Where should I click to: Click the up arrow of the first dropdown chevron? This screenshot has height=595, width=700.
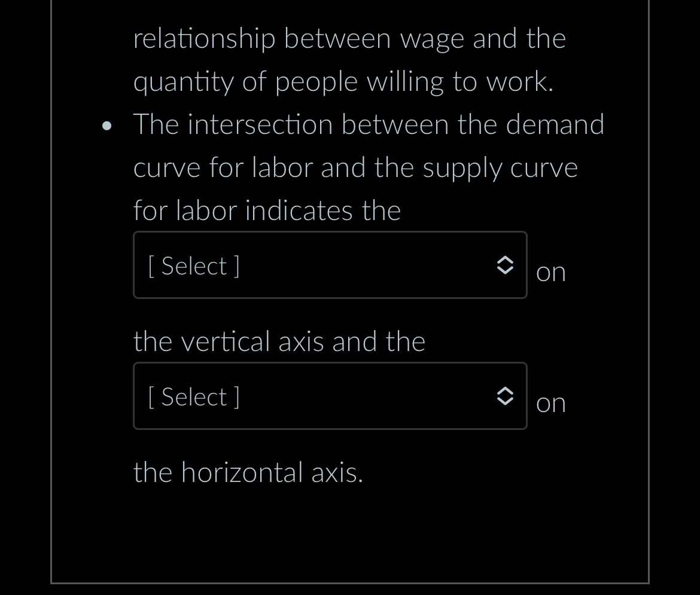click(506, 260)
